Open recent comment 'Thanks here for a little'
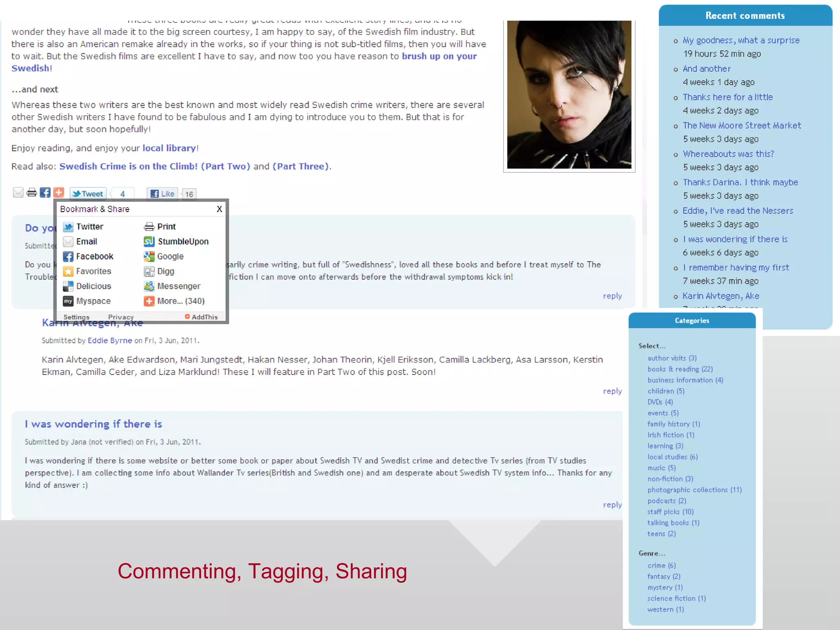 pos(728,97)
